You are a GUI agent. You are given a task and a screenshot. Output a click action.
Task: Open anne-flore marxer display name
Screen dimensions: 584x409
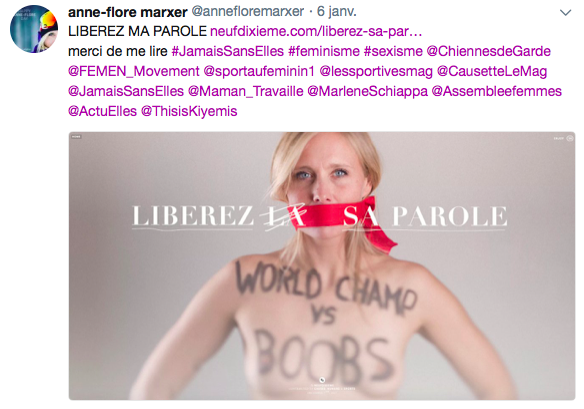[x=127, y=12]
